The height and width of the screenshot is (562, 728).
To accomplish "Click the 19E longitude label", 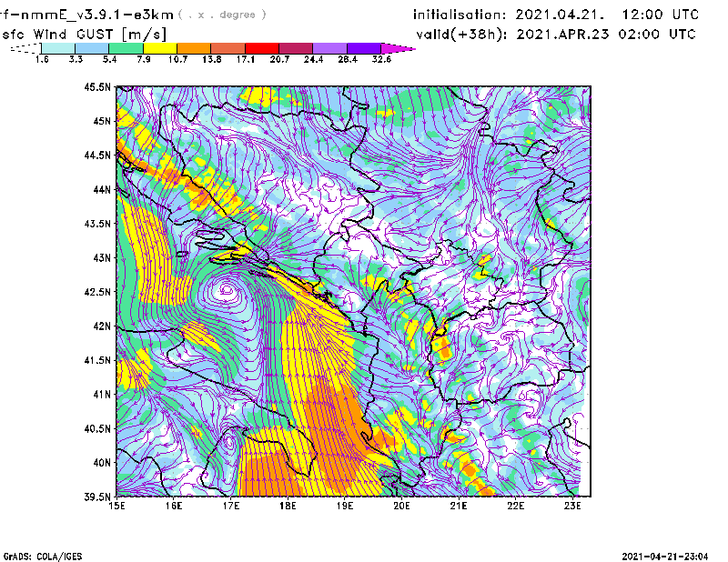I will (x=345, y=506).
